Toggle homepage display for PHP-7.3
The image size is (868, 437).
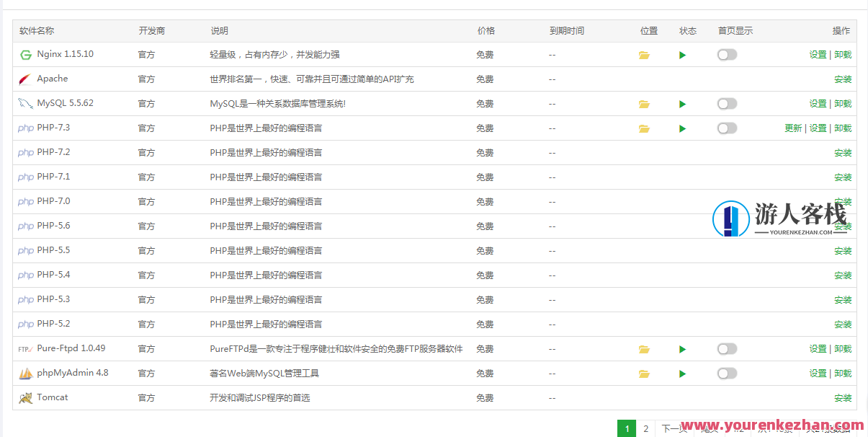coord(728,128)
